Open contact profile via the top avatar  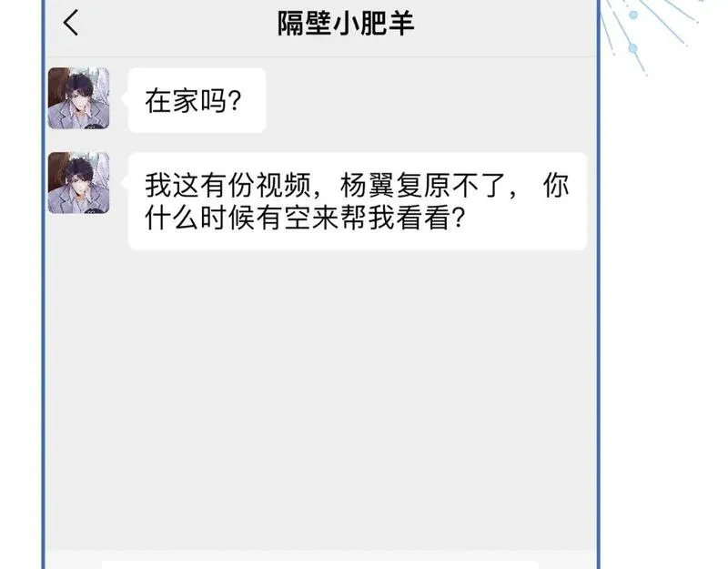pyautogui.click(x=79, y=98)
